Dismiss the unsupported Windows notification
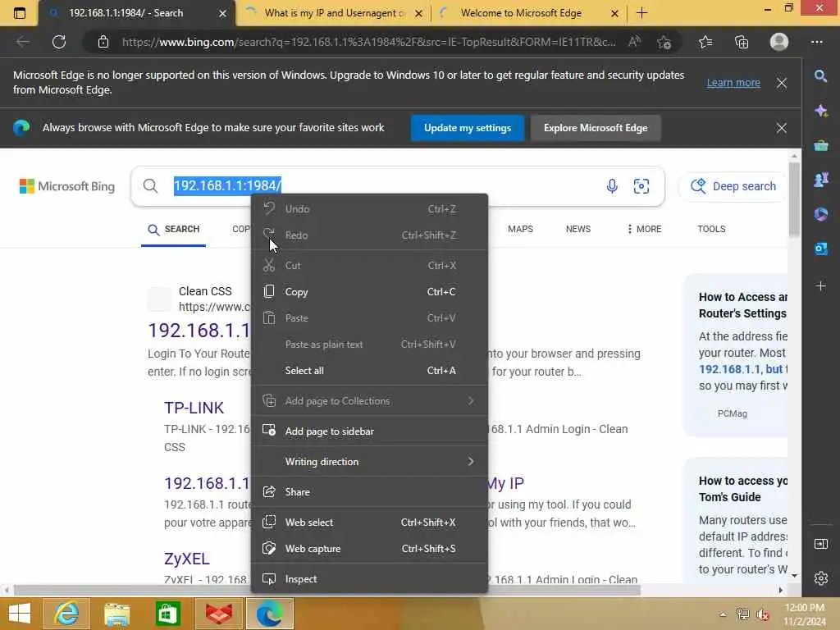This screenshot has width=840, height=630. pos(782,83)
